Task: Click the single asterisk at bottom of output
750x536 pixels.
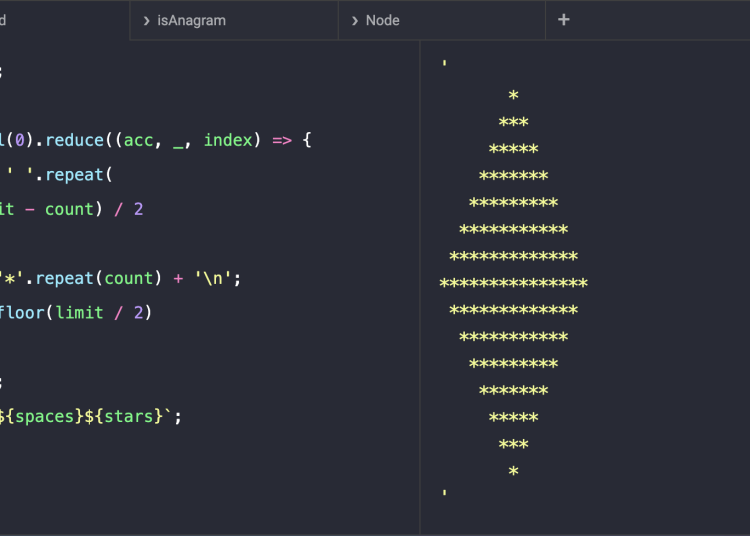Action: [x=513, y=472]
